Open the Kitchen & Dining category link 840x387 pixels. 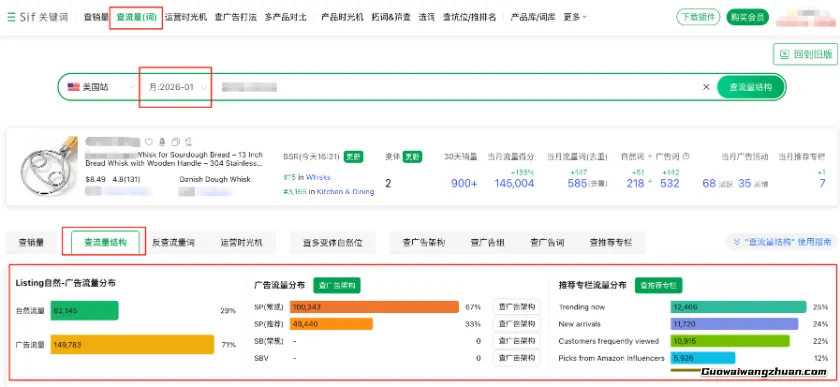[x=346, y=191]
